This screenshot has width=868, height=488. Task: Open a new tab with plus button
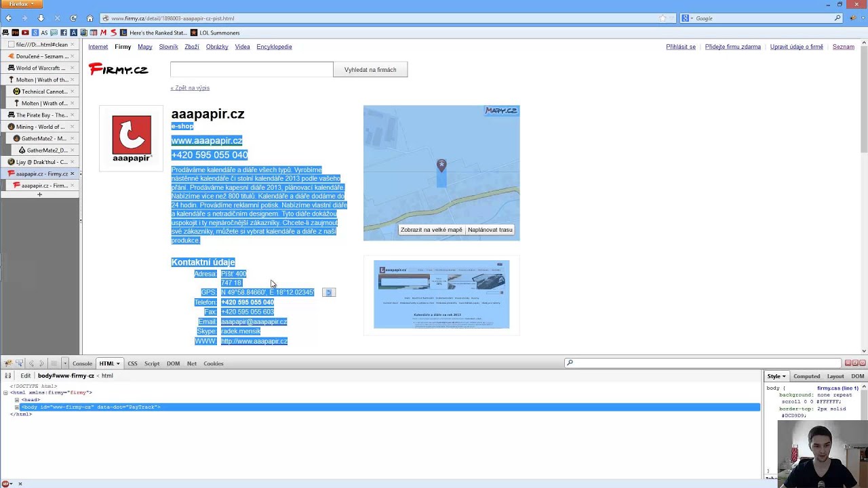click(x=39, y=195)
